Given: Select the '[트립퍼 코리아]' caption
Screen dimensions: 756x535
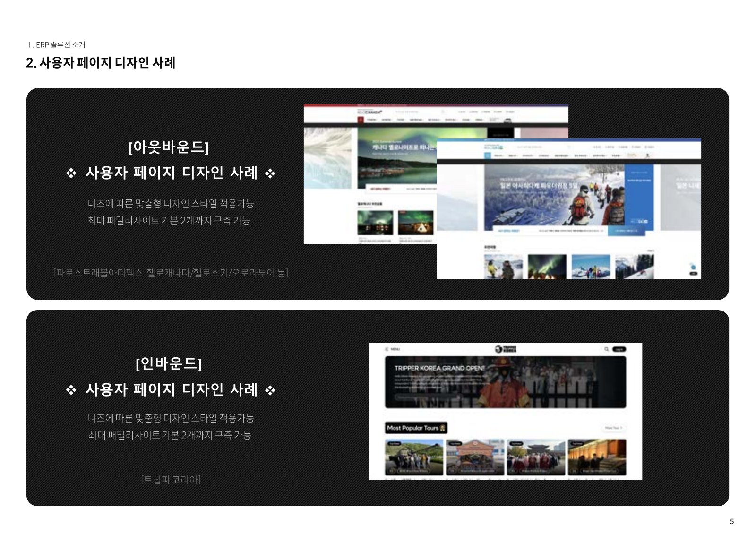Looking at the screenshot, I should (171, 480).
